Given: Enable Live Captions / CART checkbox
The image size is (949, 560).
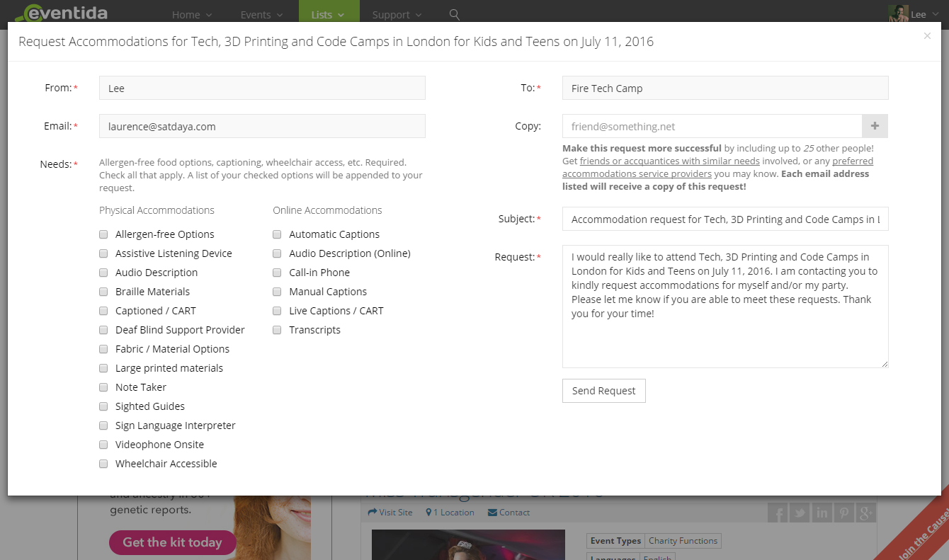Looking at the screenshot, I should (x=277, y=311).
